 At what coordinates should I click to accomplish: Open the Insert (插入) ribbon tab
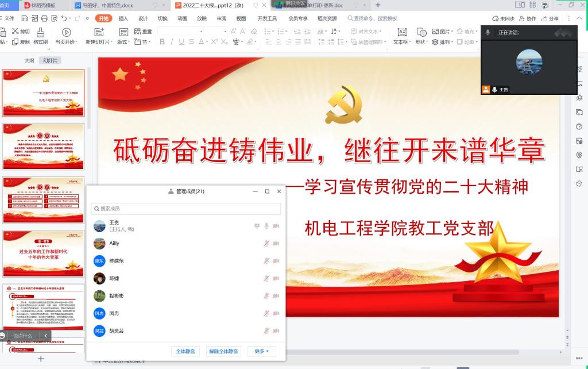[123, 18]
